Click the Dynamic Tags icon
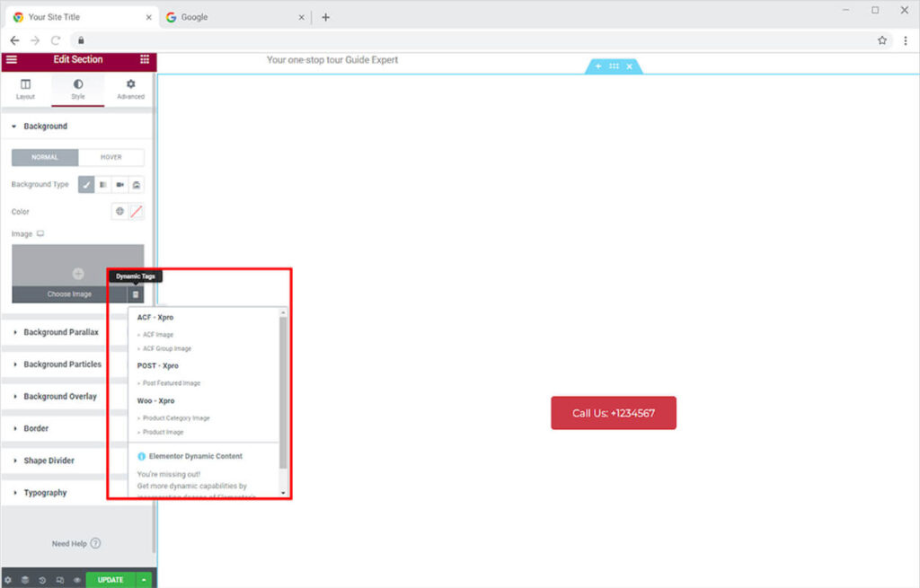The width and height of the screenshot is (920, 588). coord(136,294)
